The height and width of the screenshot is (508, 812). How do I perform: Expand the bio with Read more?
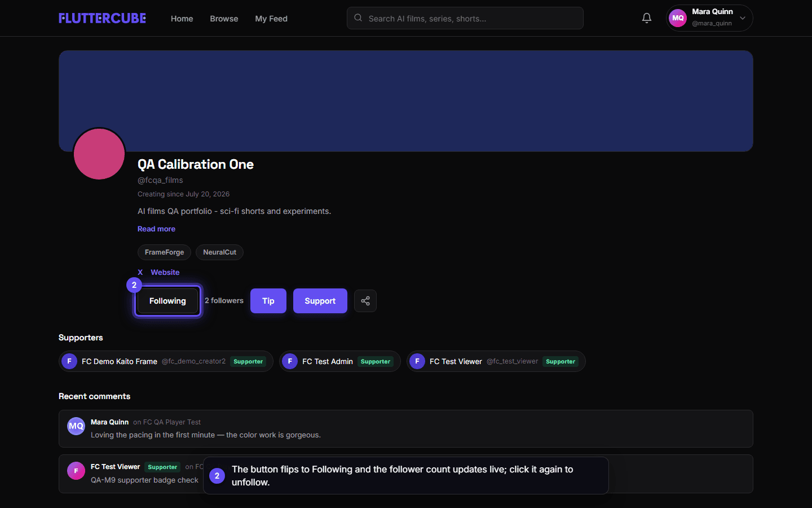click(156, 229)
